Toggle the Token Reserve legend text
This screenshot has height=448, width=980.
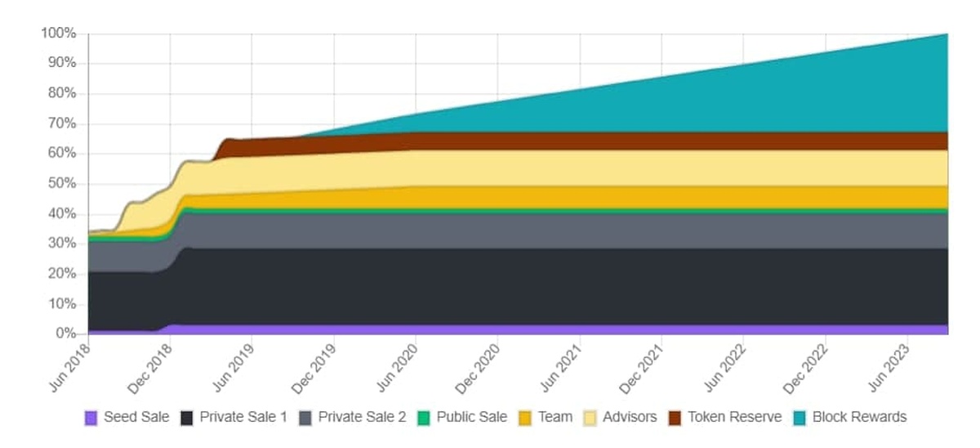click(734, 417)
